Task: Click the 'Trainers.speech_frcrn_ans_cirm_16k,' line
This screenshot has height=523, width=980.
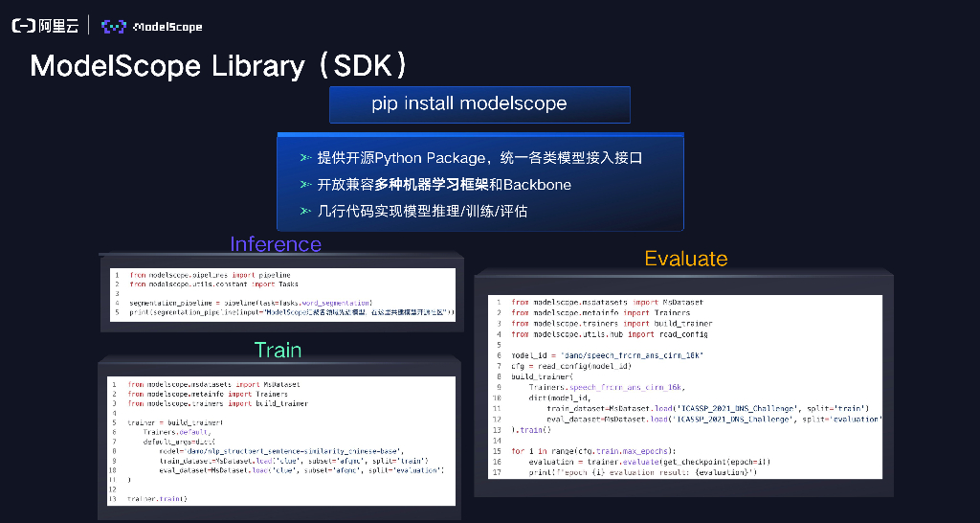Action: pos(606,387)
